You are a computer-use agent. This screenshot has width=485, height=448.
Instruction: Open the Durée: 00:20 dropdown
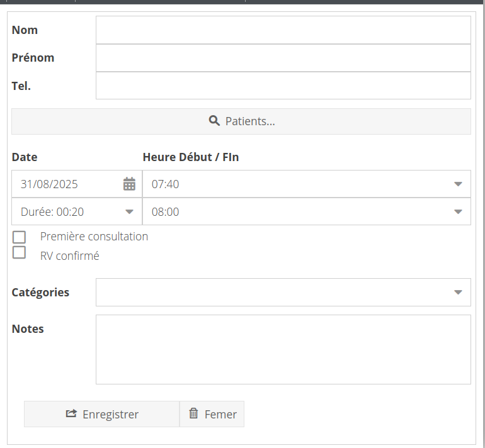click(x=129, y=212)
